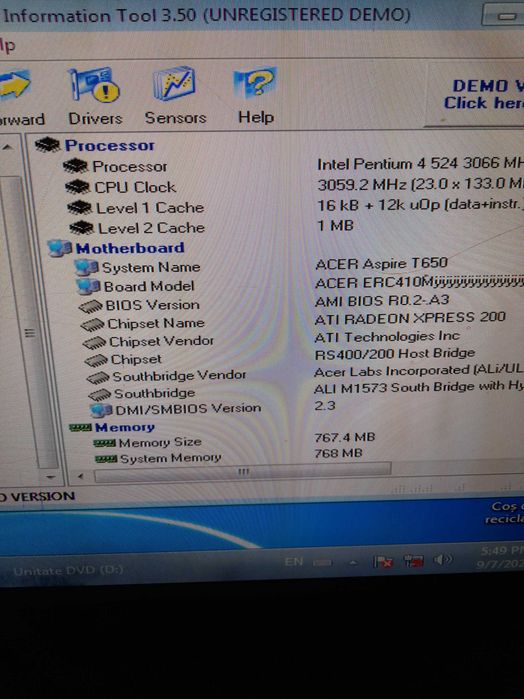Select the Processor heading
Image resolution: width=524 pixels, height=699 pixels.
click(110, 145)
